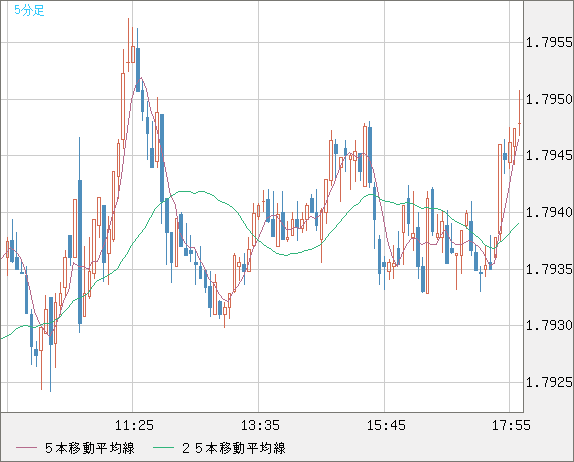
Task: Click the 15:45 time axis label
Action: [386, 425]
